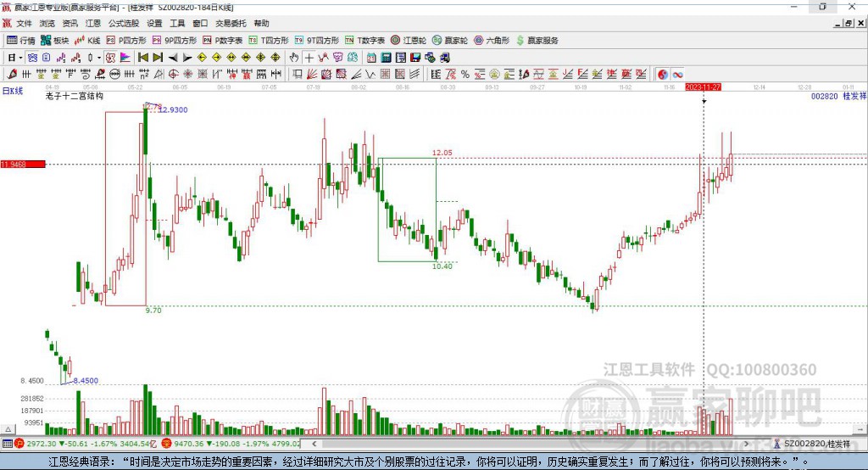Click the 深 index badge in status bar
The height and width of the screenshot is (470, 868).
166,444
